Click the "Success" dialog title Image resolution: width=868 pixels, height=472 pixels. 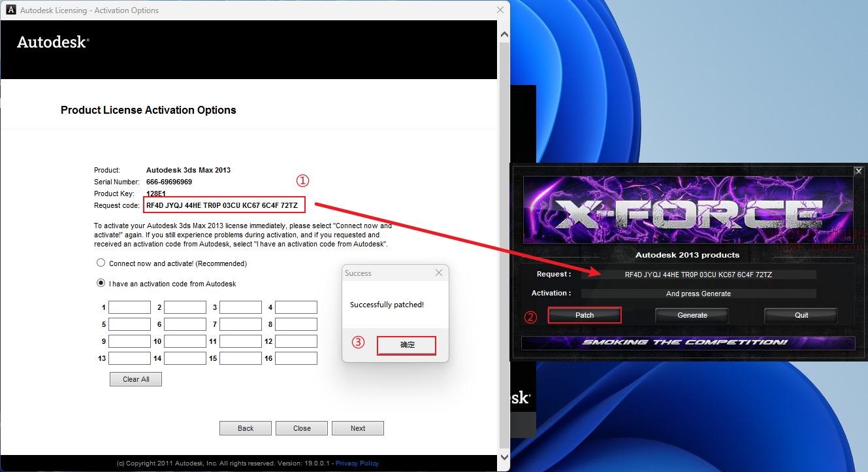click(358, 273)
